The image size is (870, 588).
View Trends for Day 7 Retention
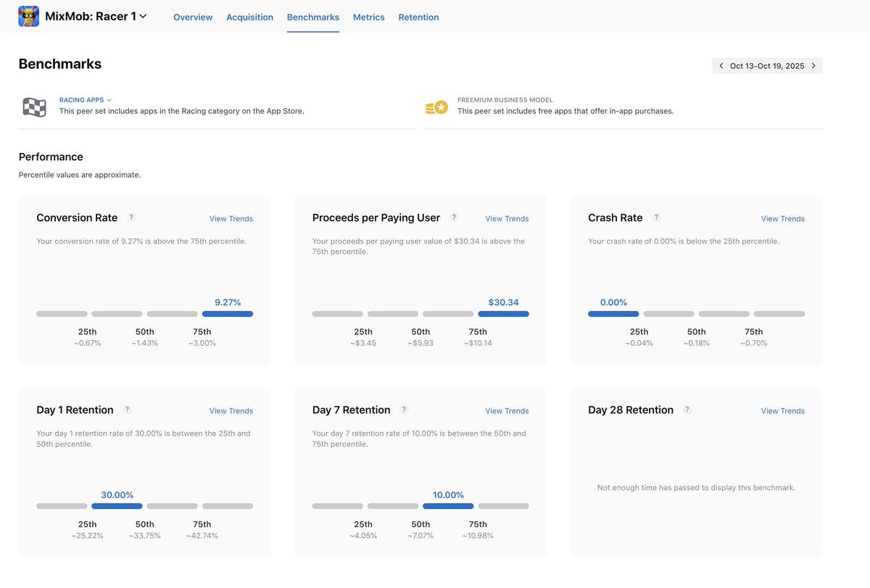coord(507,410)
